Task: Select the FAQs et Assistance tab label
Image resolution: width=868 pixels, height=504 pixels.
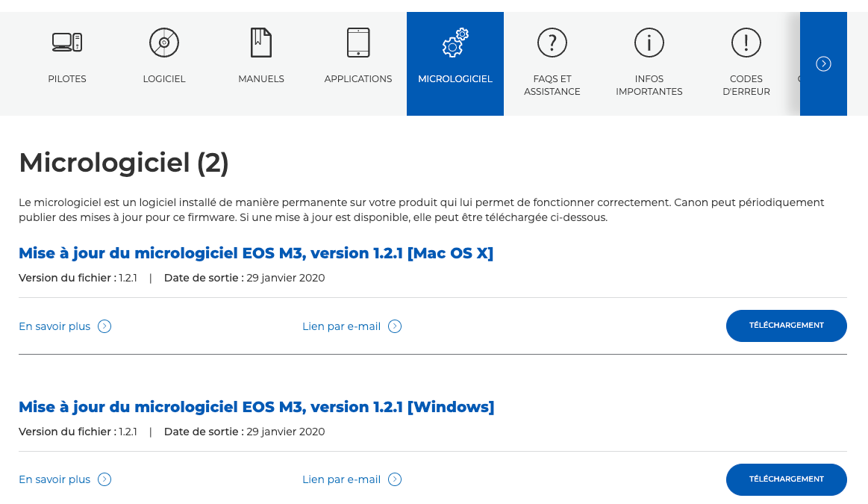Action: [x=552, y=85]
